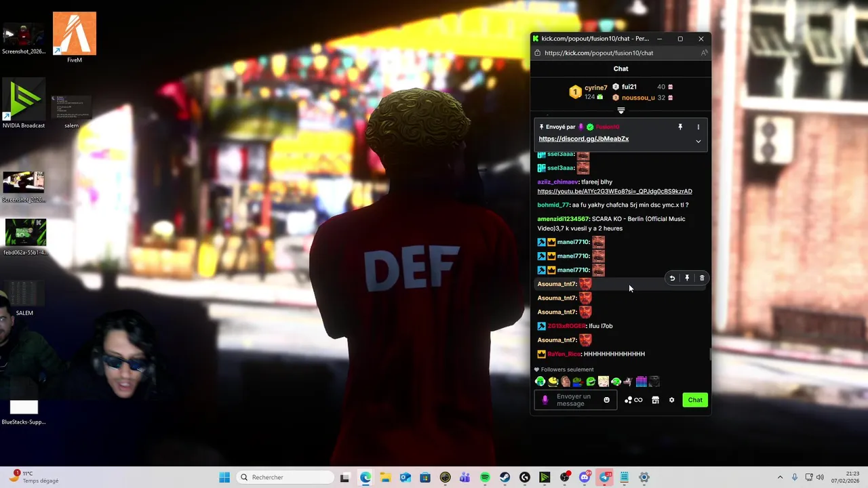Viewport: 868px width, 488px height.
Task: Unpin the pinned message with pin icon
Action: pos(680,127)
